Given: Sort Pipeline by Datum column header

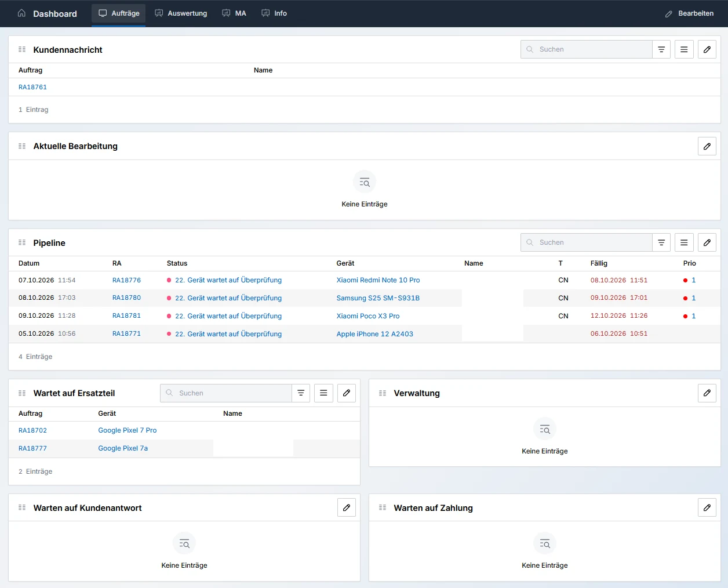Looking at the screenshot, I should coord(29,263).
